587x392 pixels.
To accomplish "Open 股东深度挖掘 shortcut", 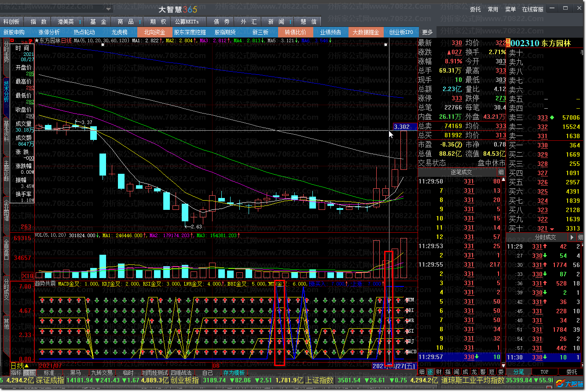I will [x=190, y=32].
